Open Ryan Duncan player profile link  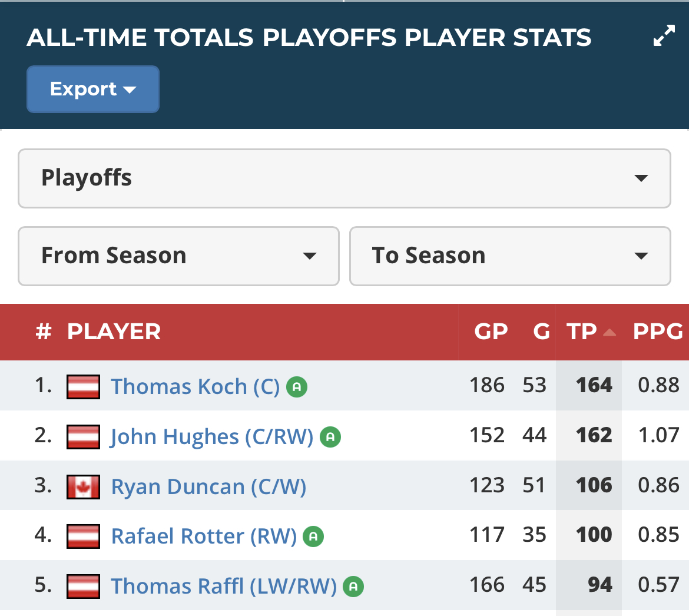(x=208, y=487)
